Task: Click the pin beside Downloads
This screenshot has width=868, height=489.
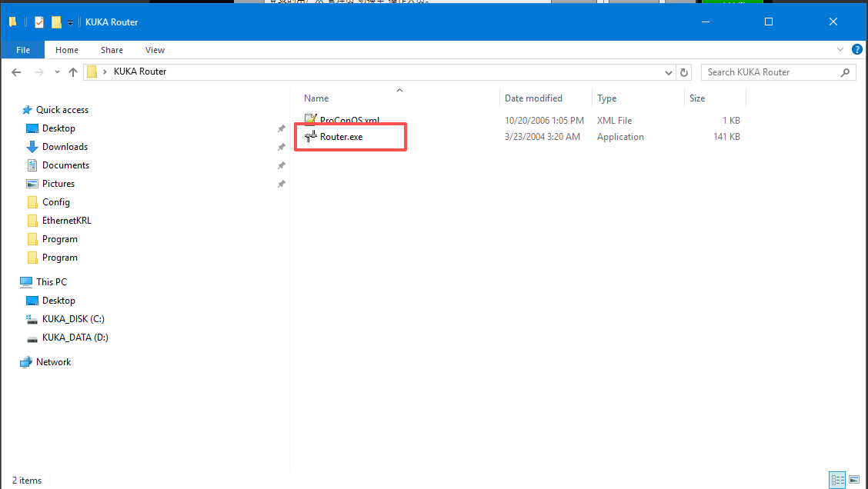Action: click(281, 147)
